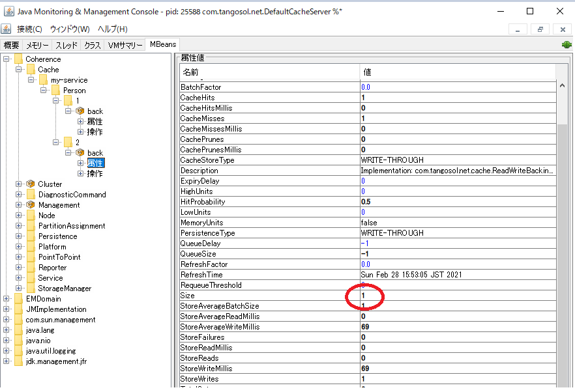This screenshot has width=575, height=392.
Task: Collapse the my-service tree node
Action: tap(31, 79)
